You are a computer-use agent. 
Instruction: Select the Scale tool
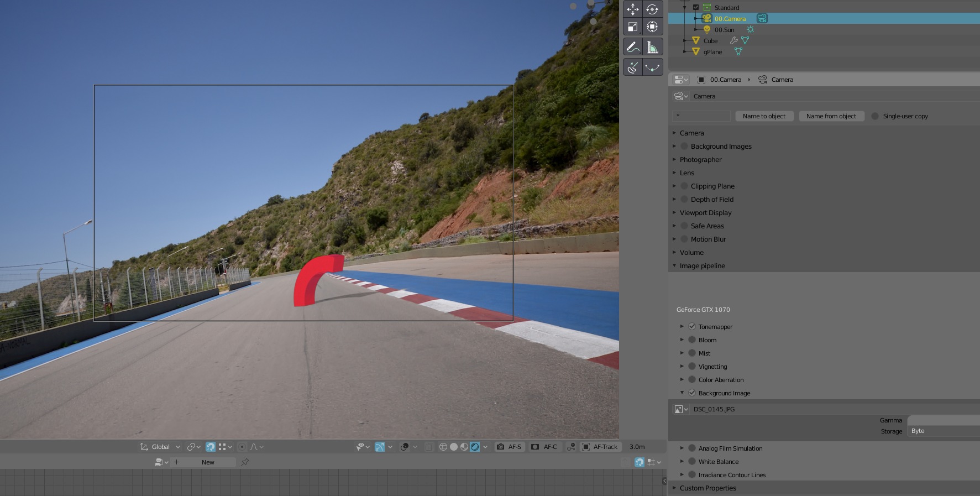pyautogui.click(x=633, y=27)
